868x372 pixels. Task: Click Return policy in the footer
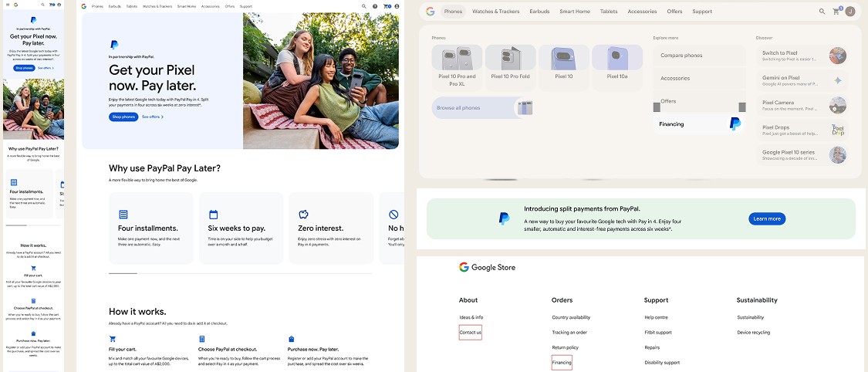point(566,347)
